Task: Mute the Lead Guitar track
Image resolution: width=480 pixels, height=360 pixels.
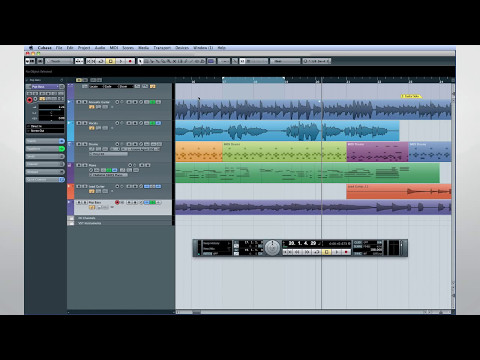Action: 79,186
